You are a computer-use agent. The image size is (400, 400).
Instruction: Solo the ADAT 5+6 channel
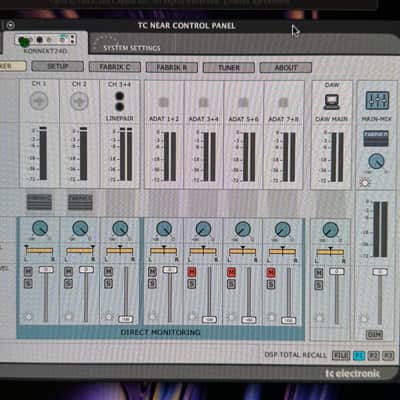pos(231,284)
